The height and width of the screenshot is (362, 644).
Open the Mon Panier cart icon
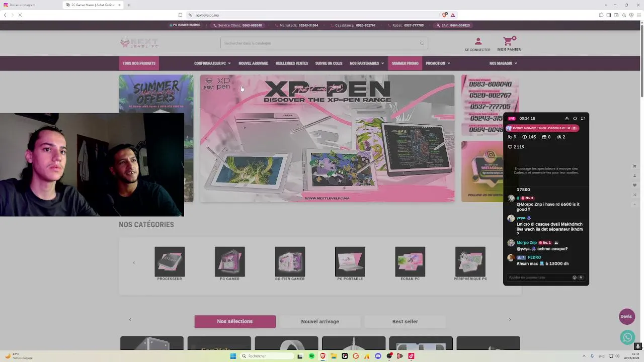[508, 41]
